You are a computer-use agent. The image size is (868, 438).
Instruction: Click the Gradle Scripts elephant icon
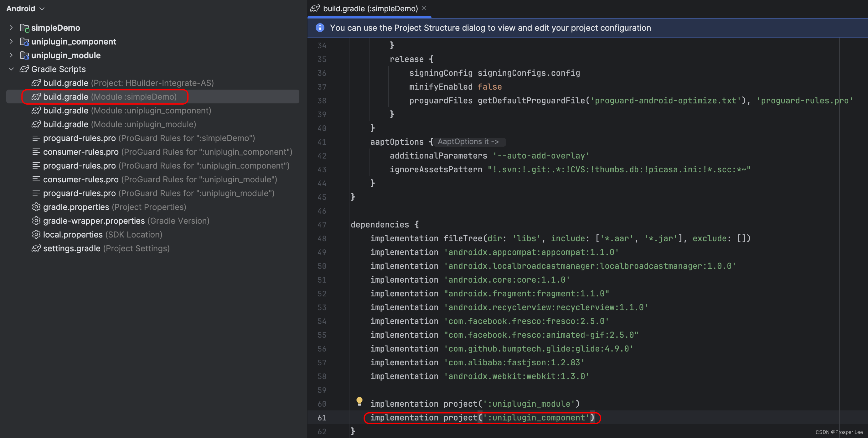[x=24, y=69]
